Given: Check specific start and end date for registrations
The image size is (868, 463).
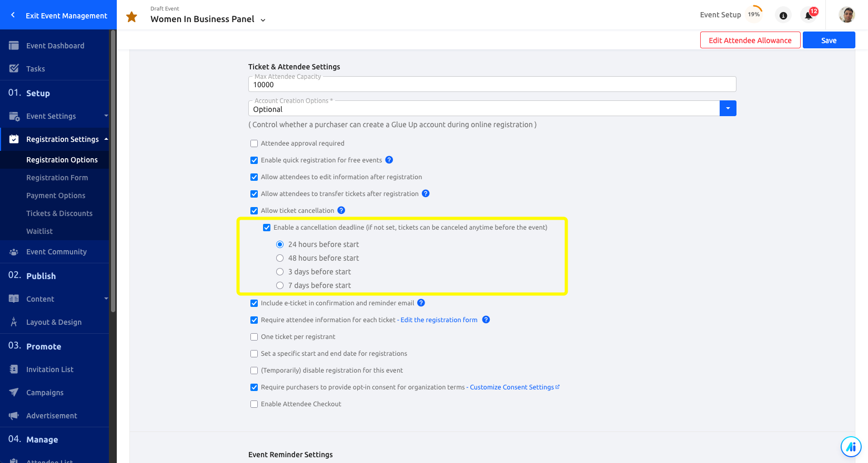Looking at the screenshot, I should coord(254,354).
